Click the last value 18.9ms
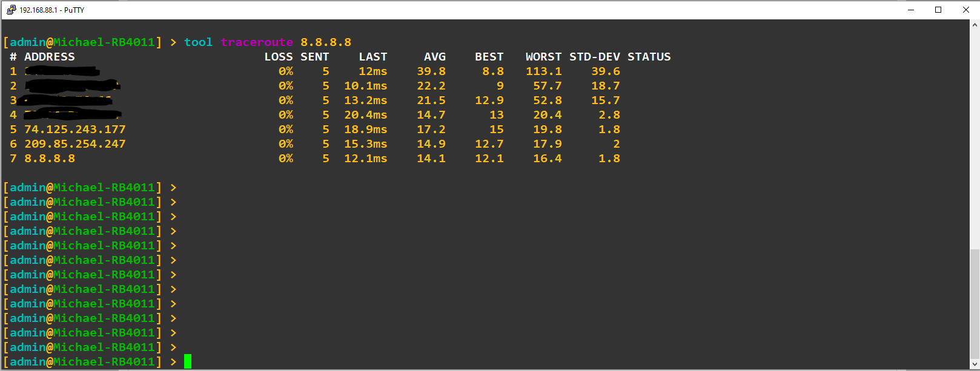Screen dimensions: 980x371 click(x=366, y=130)
